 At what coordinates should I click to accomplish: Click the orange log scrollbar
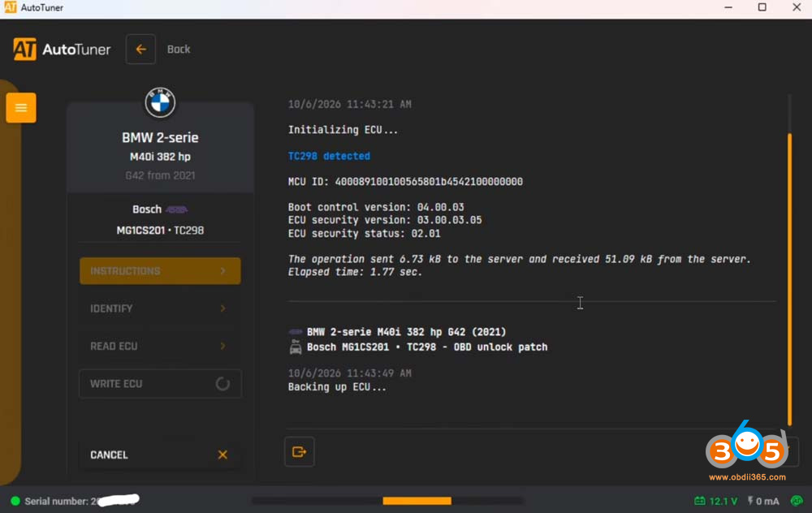pos(790,279)
